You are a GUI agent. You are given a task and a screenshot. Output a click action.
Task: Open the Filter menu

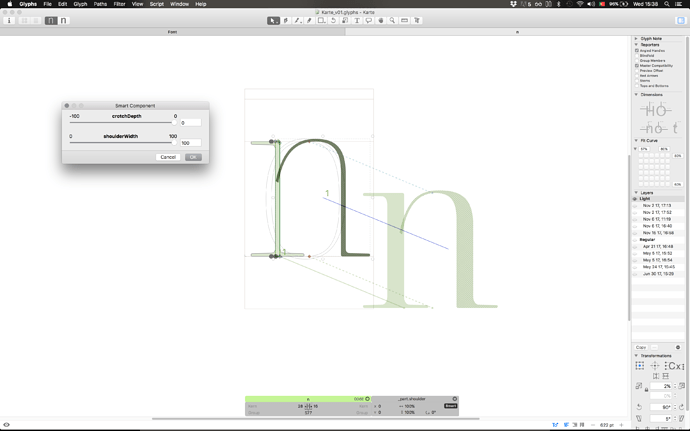[x=120, y=4]
